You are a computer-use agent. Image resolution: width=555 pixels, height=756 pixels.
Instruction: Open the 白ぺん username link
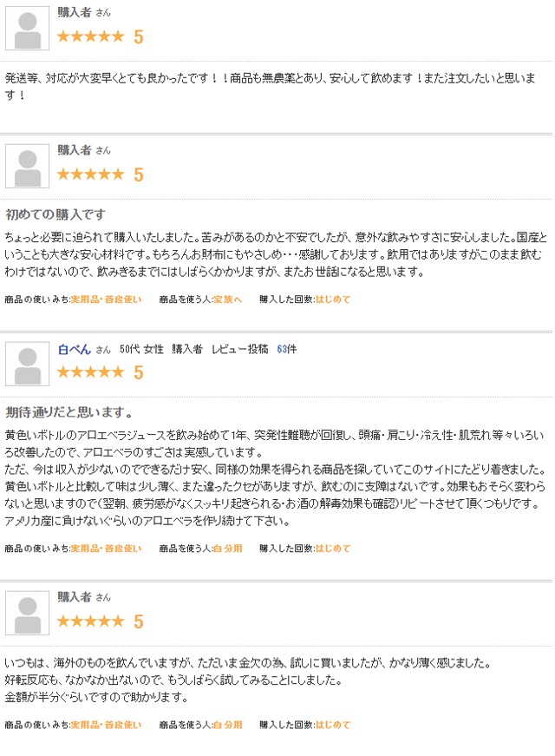tap(75, 349)
